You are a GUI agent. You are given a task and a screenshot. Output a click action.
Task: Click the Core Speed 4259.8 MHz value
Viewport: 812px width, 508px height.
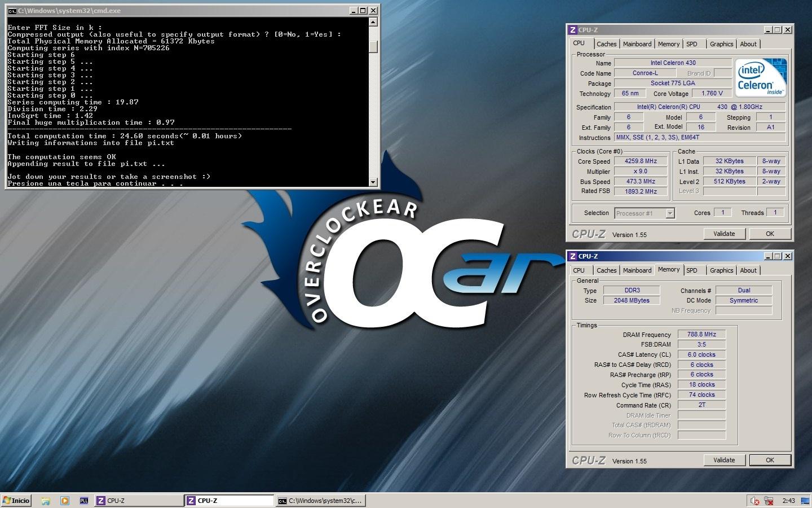[641, 161]
